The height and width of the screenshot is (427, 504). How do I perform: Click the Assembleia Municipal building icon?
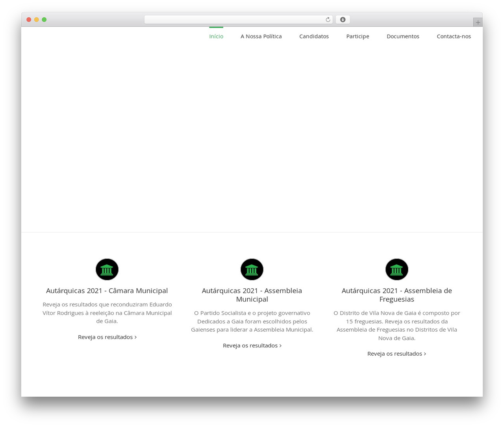click(252, 269)
